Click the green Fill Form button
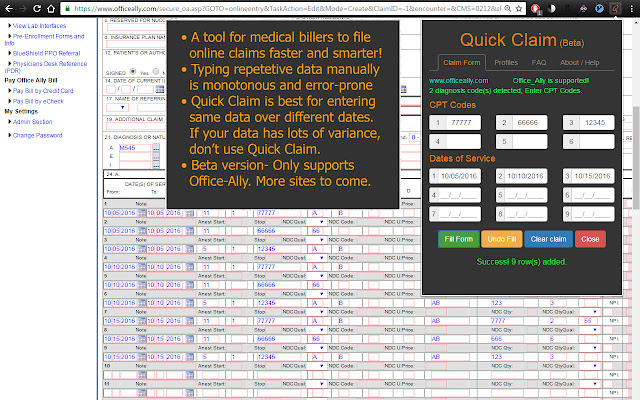The height and width of the screenshot is (400, 640). tap(458, 239)
